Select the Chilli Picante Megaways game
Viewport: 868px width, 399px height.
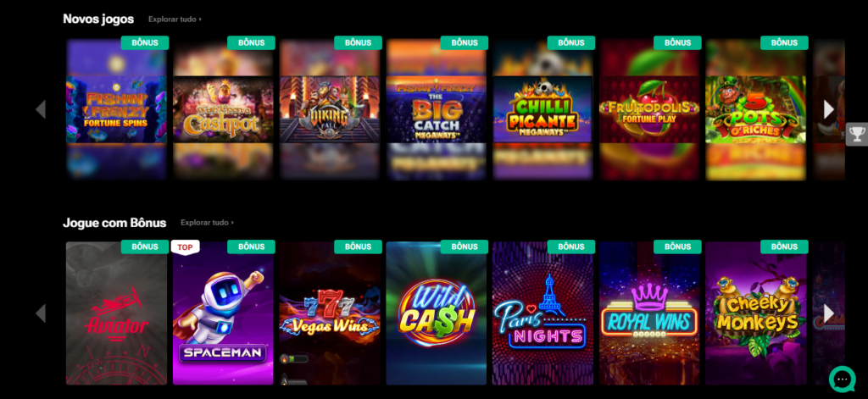coord(542,109)
